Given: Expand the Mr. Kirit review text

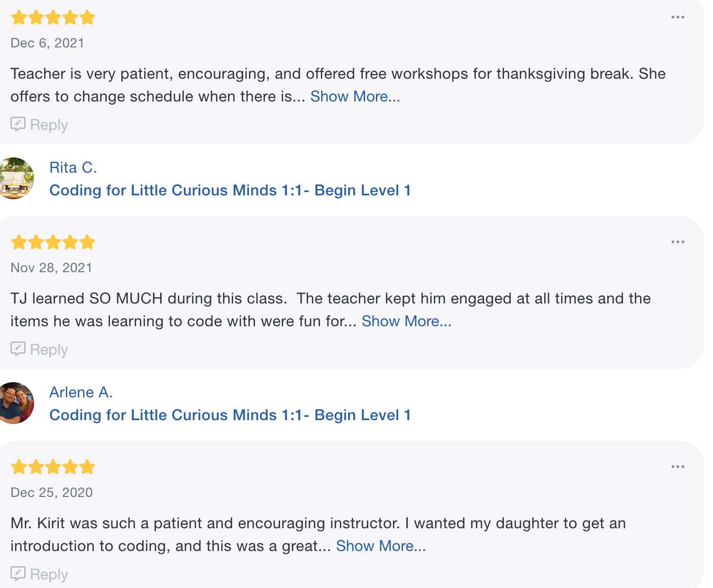Looking at the screenshot, I should click(381, 546).
